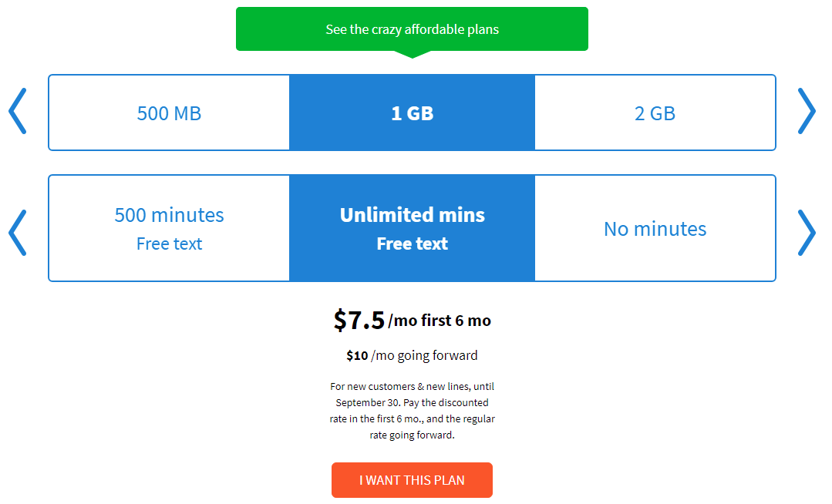This screenshot has height=504, width=832.
Task: Click the $10 regular price amount
Action: coord(357,355)
